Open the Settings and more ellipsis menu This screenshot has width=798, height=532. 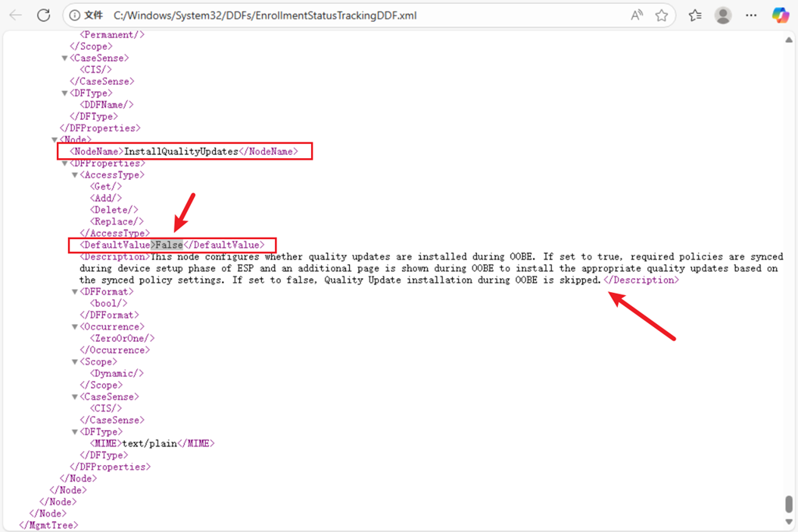pyautogui.click(x=751, y=16)
